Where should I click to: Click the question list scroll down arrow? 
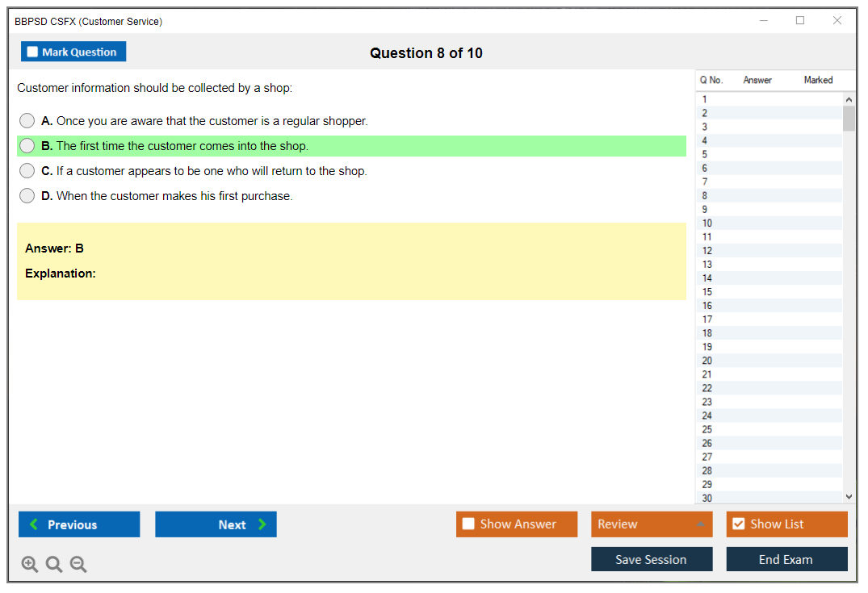pyautogui.click(x=849, y=497)
